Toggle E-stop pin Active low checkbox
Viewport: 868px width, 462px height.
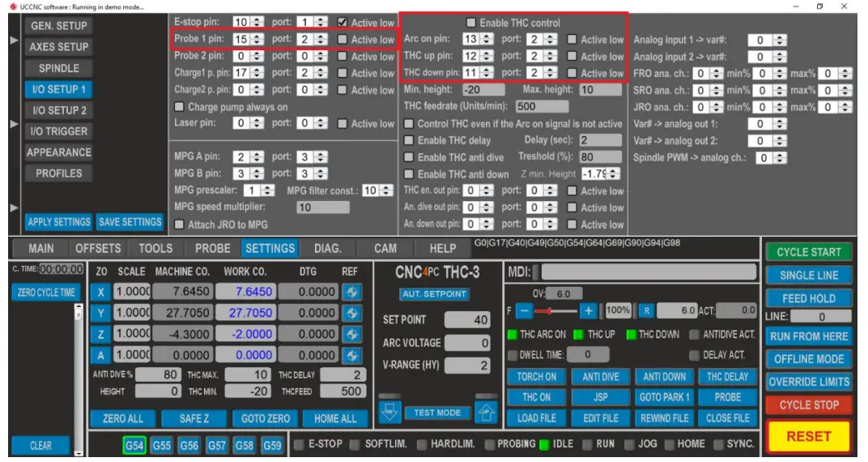[343, 22]
